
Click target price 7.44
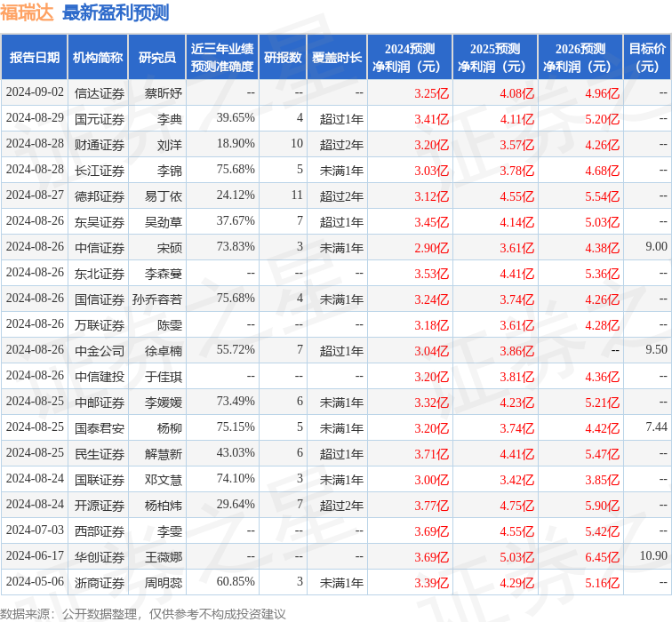point(656,427)
